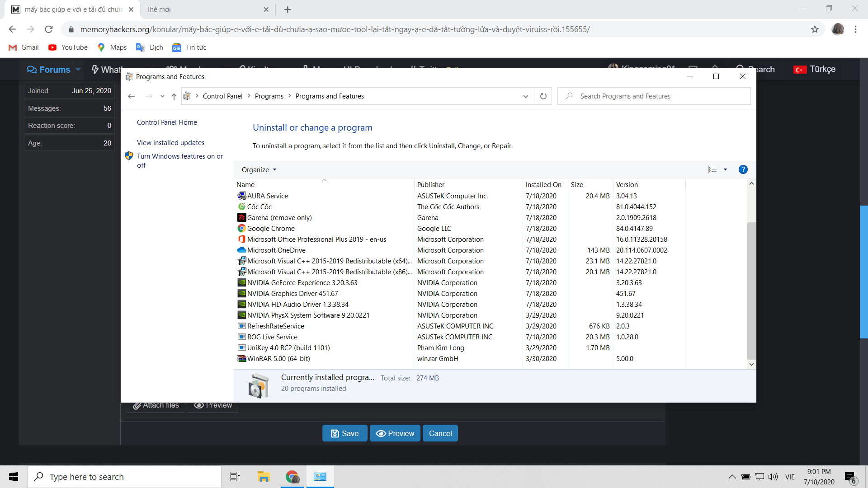Click the Save button in forum
868x488 pixels.
click(345, 433)
